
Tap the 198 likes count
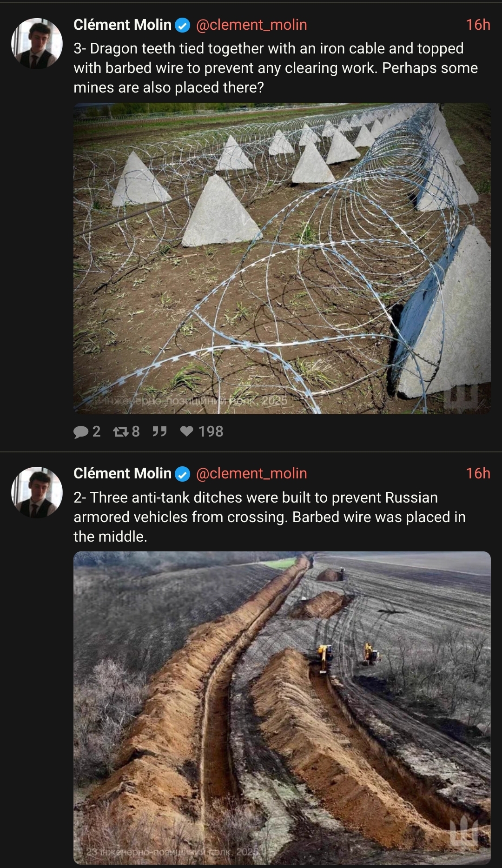(211, 432)
